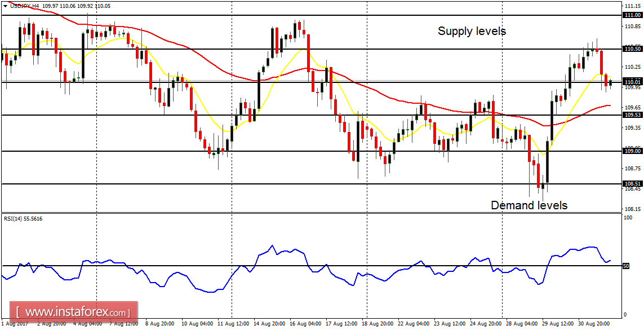Click the 109.00 demand level label
The image size is (644, 330).
[x=633, y=151]
